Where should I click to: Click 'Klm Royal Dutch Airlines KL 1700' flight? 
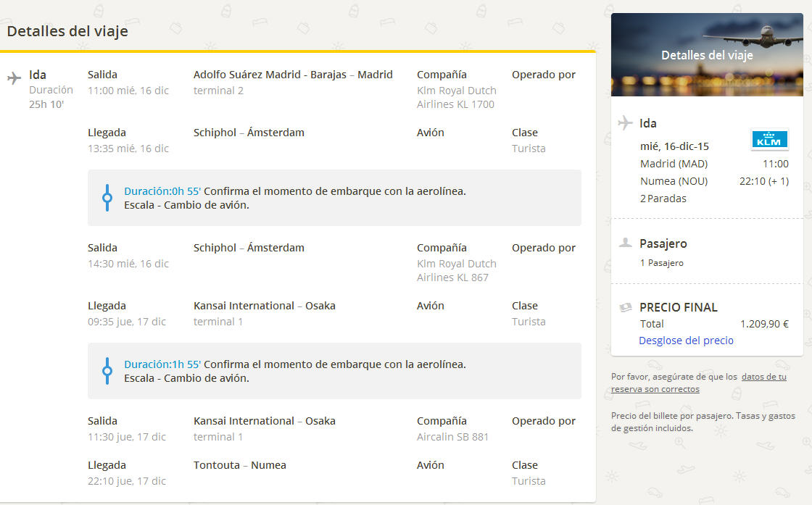(x=456, y=97)
